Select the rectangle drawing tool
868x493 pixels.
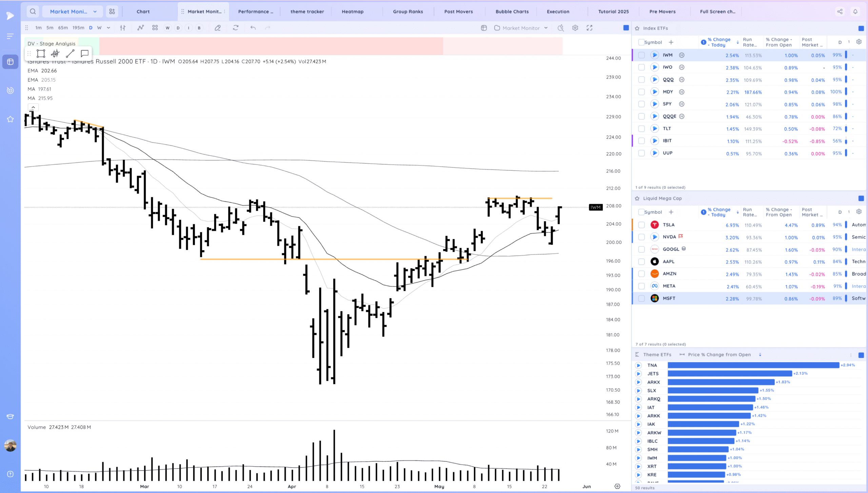point(41,53)
